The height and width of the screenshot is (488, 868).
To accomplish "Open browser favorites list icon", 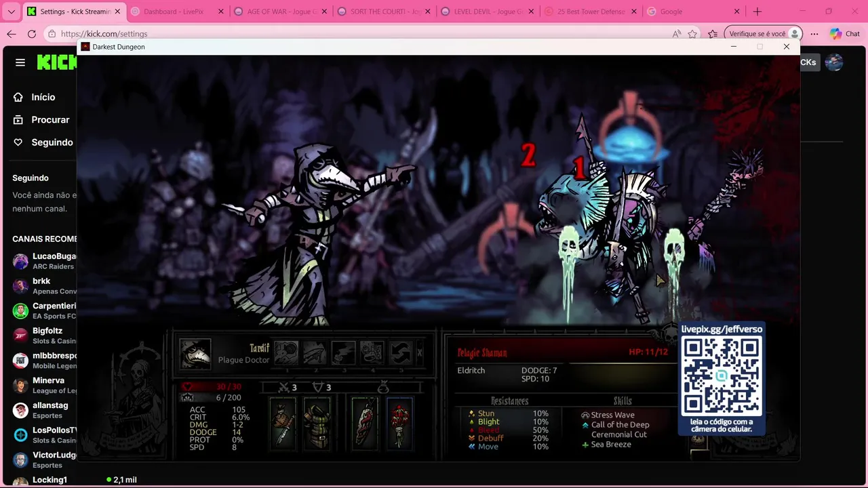I will [713, 34].
